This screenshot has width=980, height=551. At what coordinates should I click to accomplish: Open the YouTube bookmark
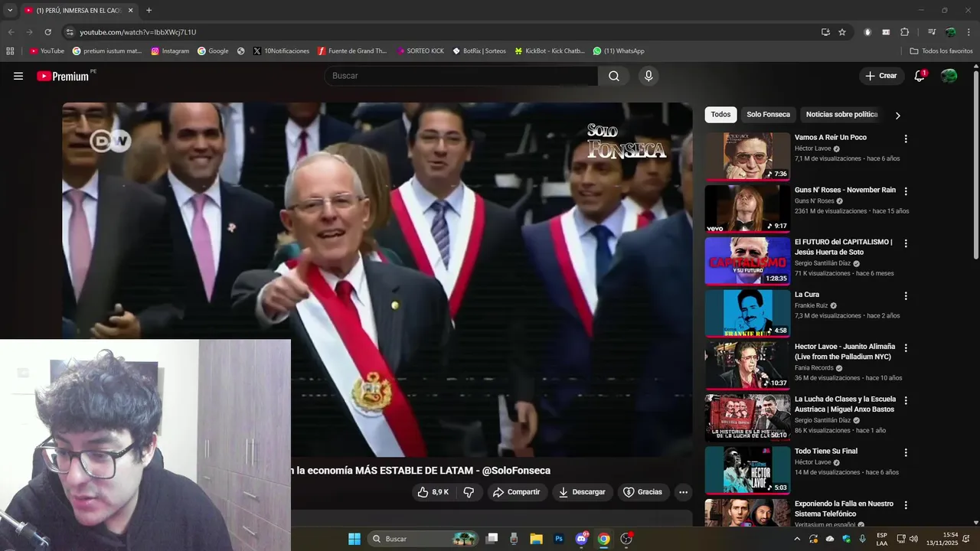point(47,51)
